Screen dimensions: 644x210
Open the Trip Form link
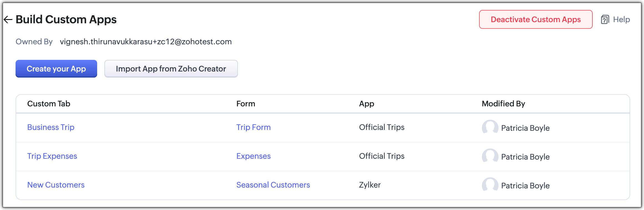[253, 127]
